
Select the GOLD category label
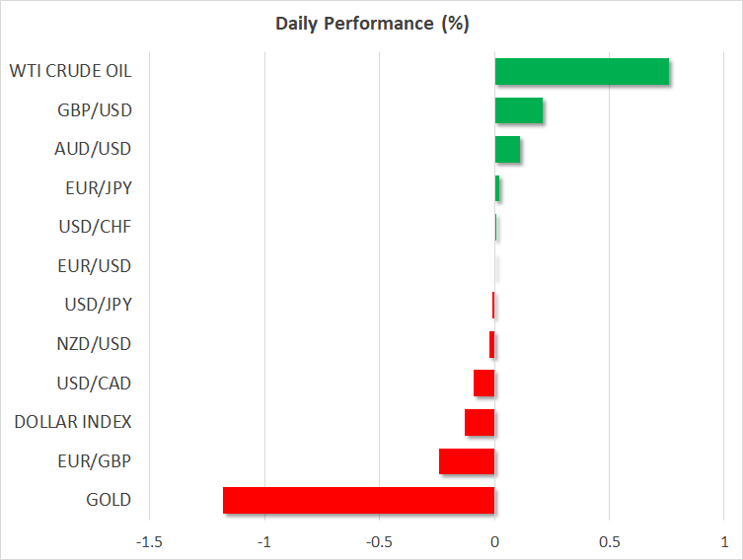[x=109, y=500]
